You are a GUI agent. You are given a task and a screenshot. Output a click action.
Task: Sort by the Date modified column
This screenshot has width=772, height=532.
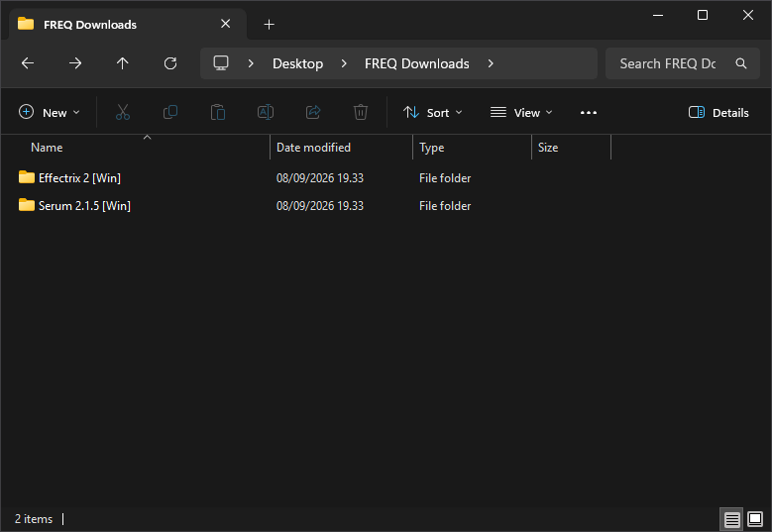pyautogui.click(x=341, y=148)
